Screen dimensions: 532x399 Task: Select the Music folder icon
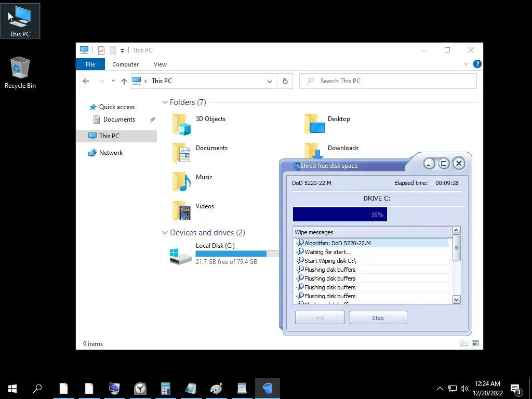(181, 182)
